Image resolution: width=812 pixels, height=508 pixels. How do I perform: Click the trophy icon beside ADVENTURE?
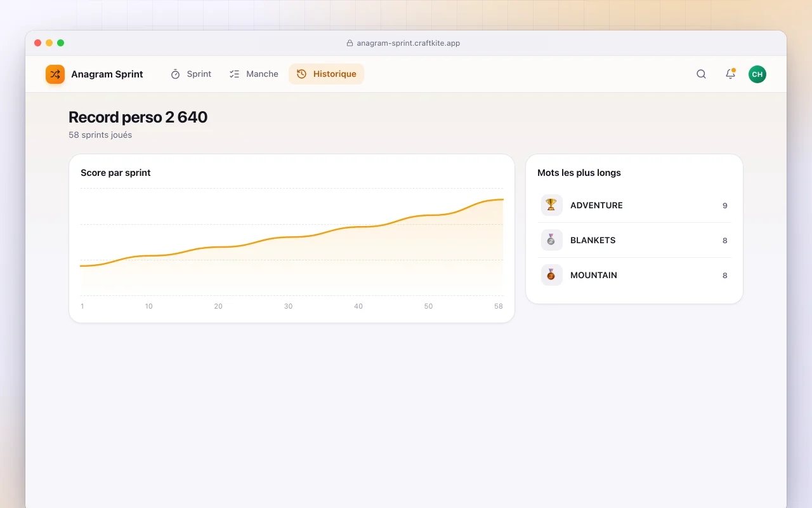click(x=551, y=205)
